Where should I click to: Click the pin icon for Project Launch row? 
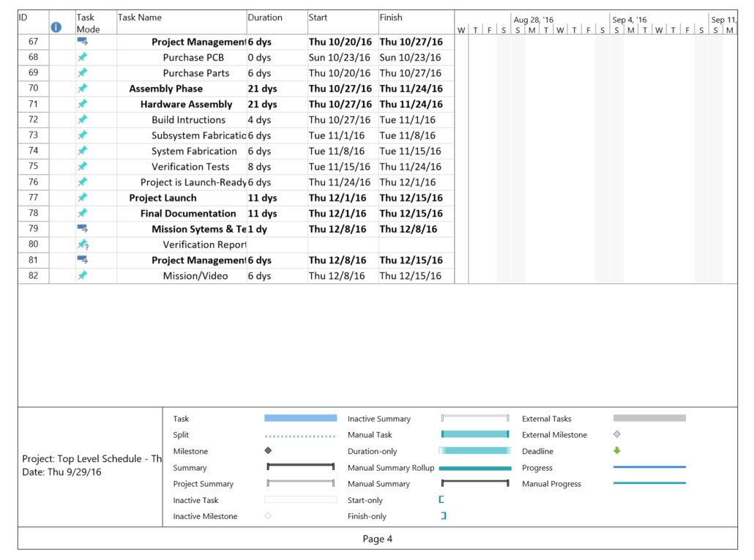tap(83, 198)
